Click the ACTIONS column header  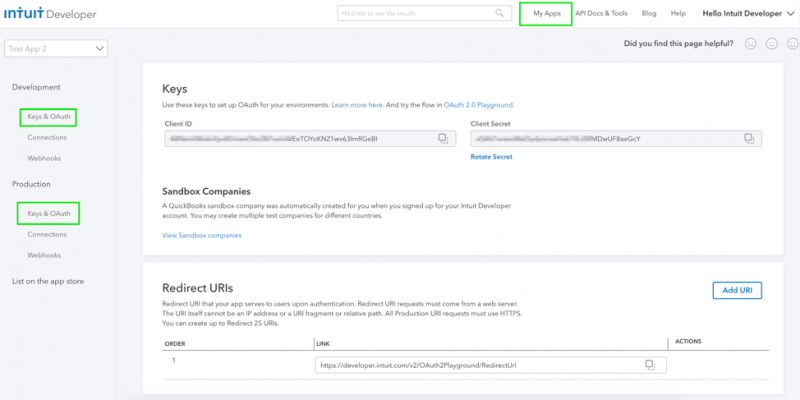tap(688, 341)
